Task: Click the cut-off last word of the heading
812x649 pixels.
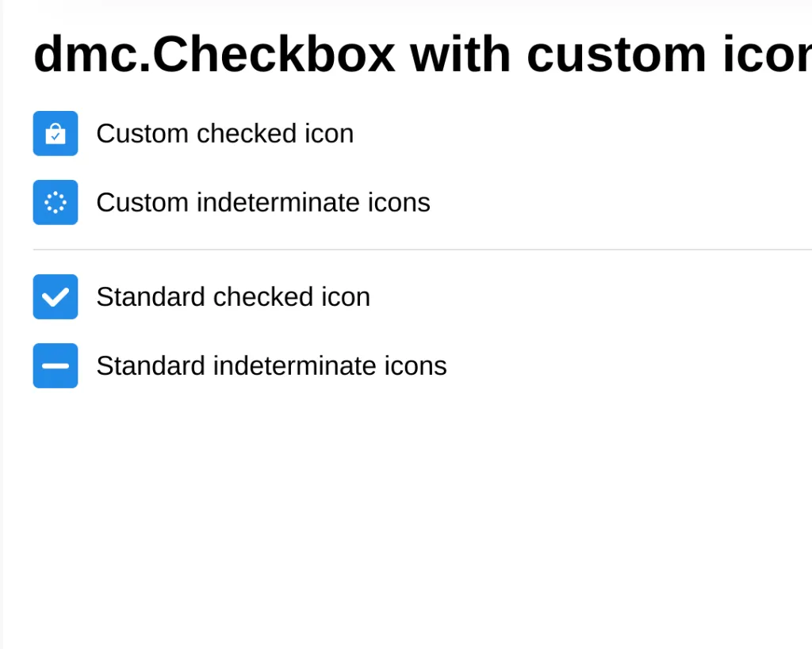Action: pyautogui.click(x=767, y=54)
